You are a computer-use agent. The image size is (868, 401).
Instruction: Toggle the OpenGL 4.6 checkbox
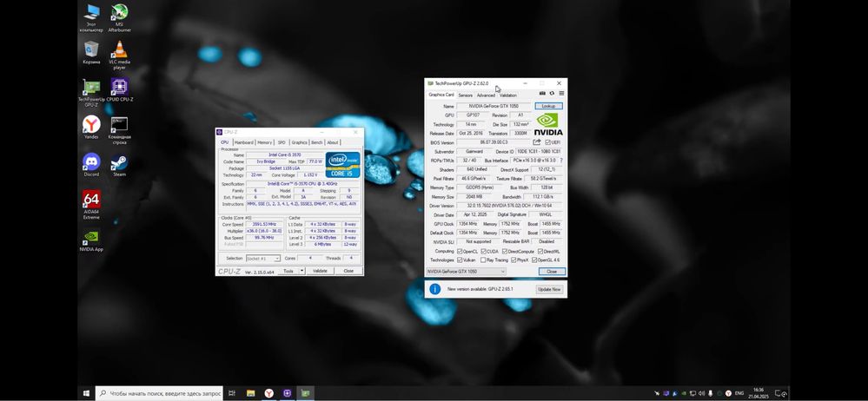pyautogui.click(x=534, y=260)
